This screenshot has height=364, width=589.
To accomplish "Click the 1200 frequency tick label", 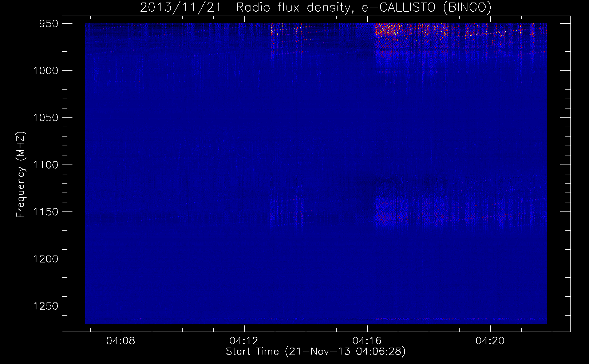I will [x=46, y=259].
